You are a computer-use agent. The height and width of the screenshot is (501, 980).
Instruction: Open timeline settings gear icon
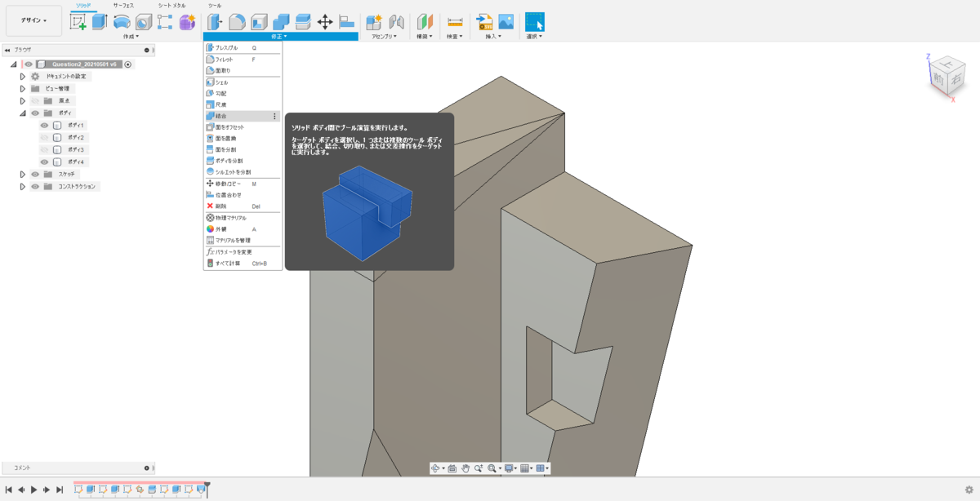pyautogui.click(x=969, y=490)
